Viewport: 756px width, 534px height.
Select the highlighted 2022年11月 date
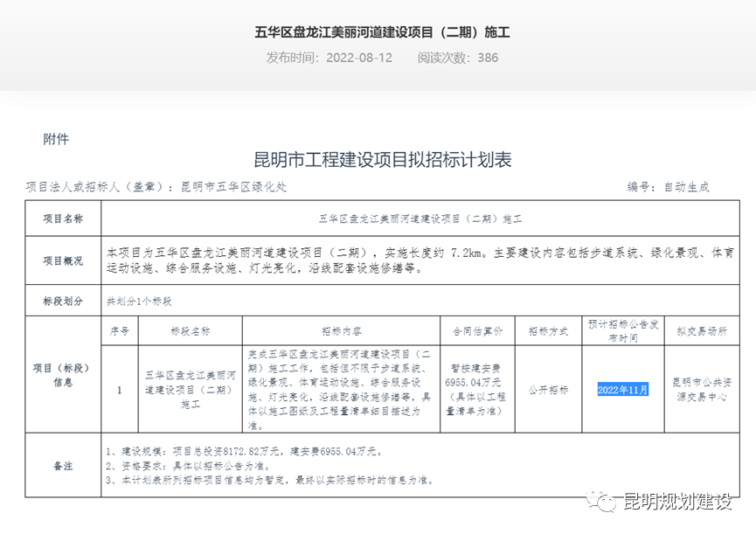coord(622,391)
